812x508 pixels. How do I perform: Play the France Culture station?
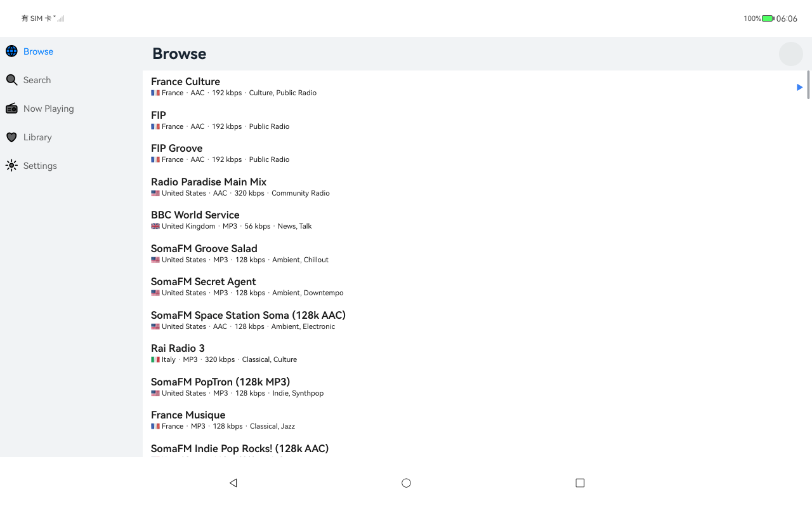pos(799,87)
